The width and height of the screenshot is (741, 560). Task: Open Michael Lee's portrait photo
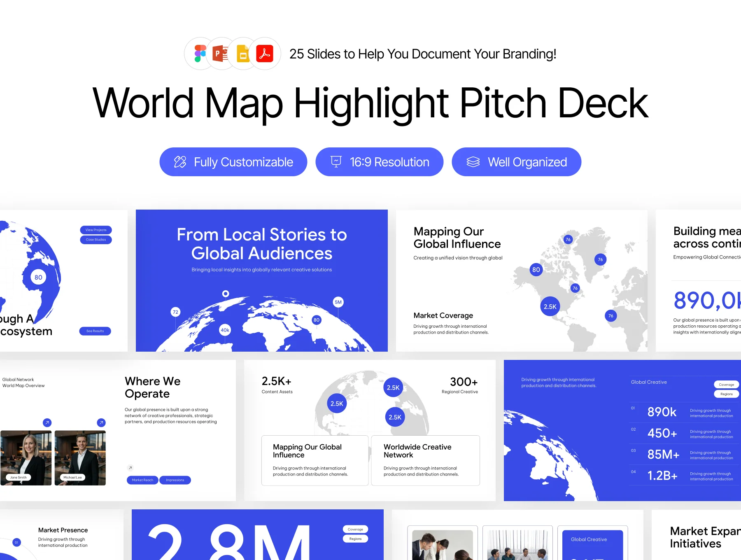(80, 458)
